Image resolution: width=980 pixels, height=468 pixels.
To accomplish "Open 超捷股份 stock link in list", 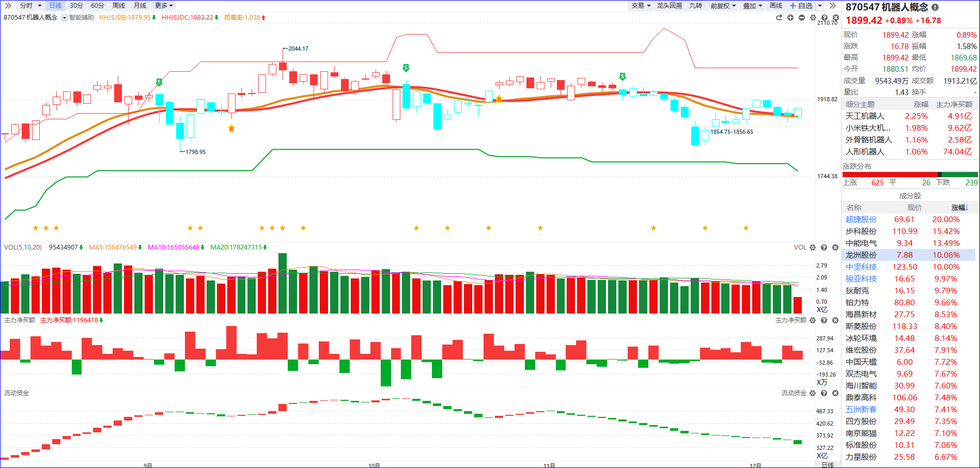I will (x=861, y=220).
